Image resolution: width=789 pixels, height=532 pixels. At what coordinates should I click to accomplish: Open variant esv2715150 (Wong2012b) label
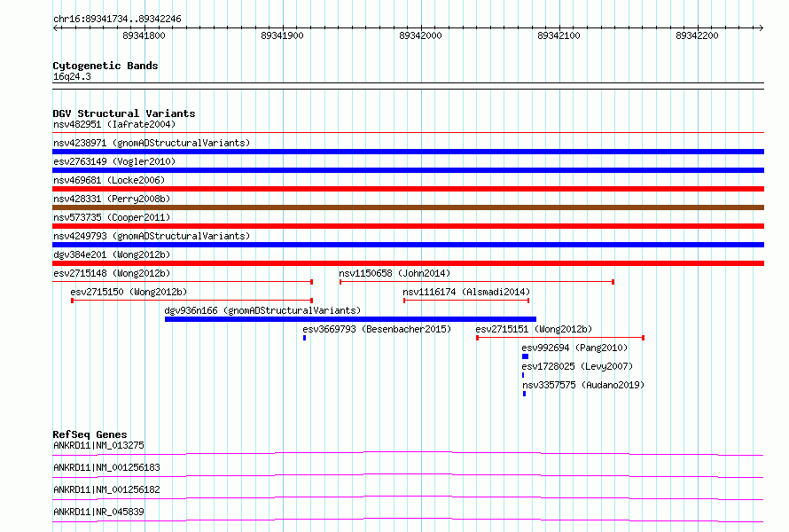click(x=129, y=292)
